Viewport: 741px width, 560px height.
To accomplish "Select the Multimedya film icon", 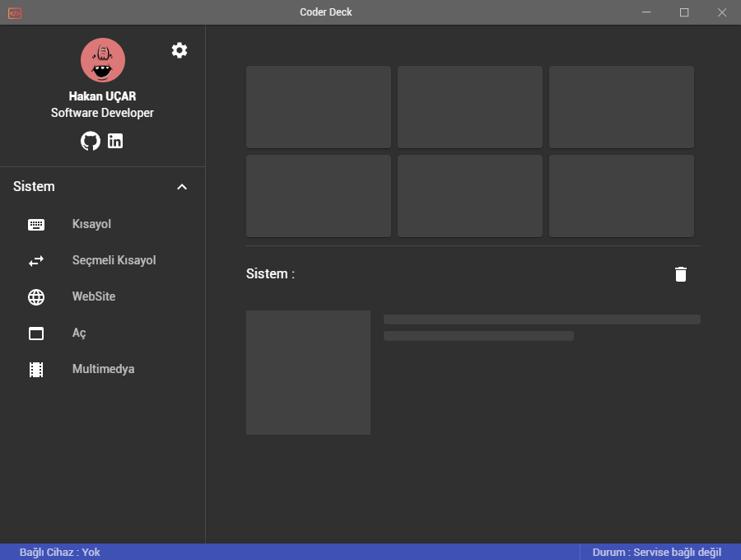I will click(x=36, y=370).
